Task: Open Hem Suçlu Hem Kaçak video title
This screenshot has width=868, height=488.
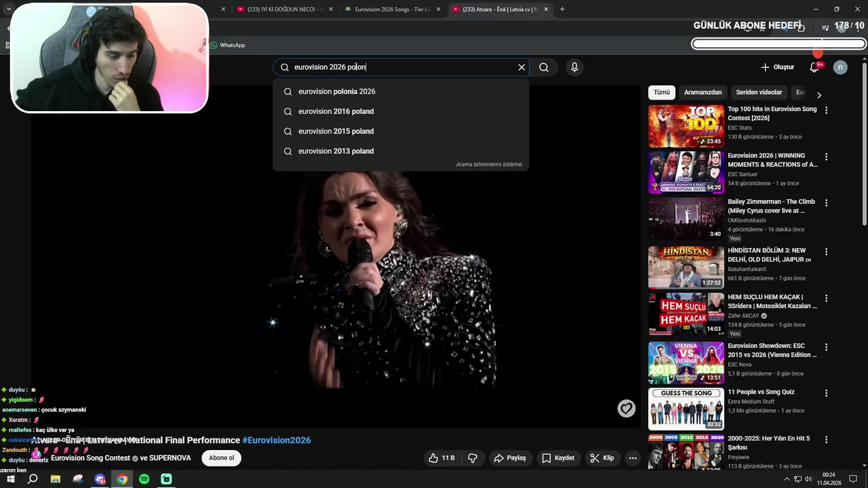Action: [x=772, y=302]
